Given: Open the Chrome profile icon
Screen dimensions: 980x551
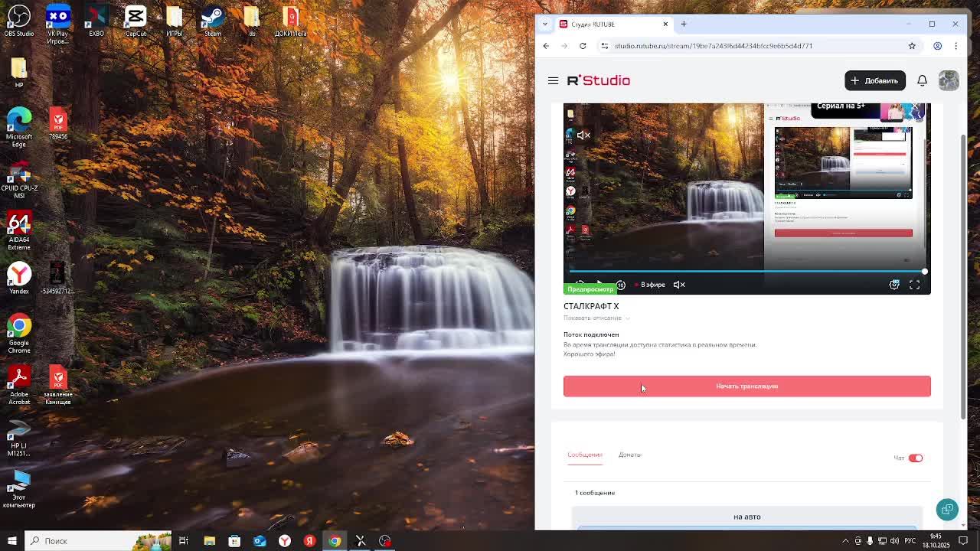Looking at the screenshot, I should (x=937, y=46).
